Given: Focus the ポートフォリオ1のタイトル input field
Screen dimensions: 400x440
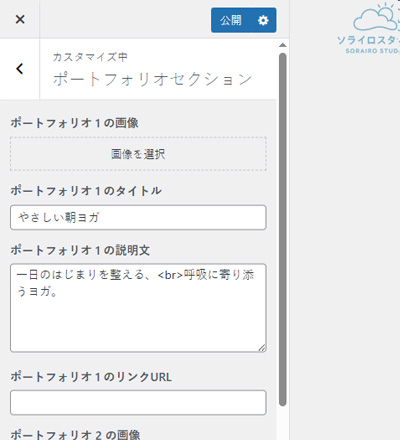Looking at the screenshot, I should pyautogui.click(x=138, y=218).
